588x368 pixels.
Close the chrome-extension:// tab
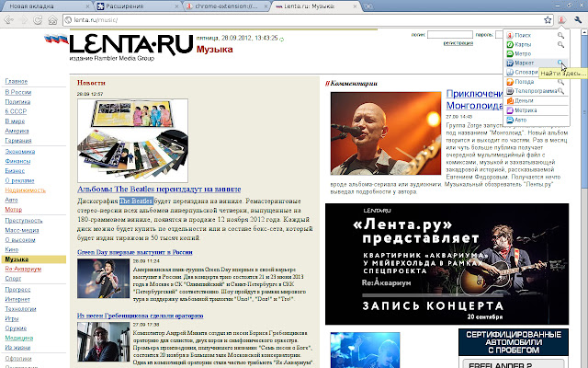click(266, 6)
